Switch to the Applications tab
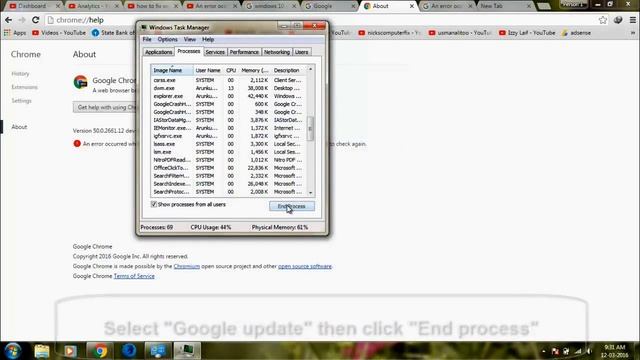This screenshot has height=360, width=640. click(158, 52)
